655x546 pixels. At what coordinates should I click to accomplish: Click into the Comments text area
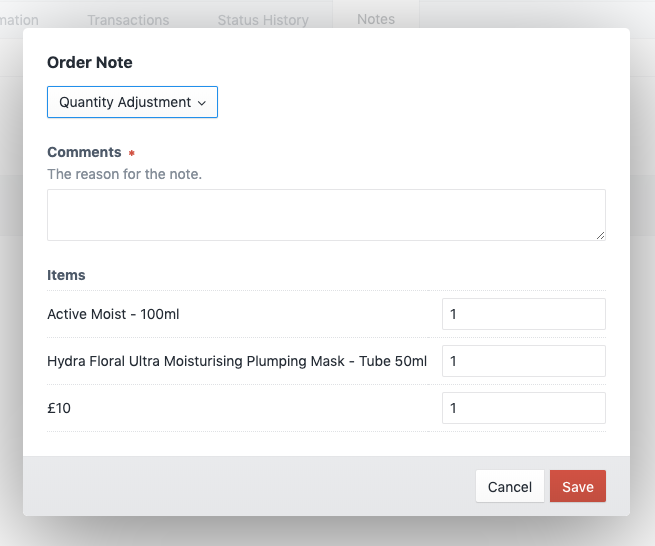coord(326,215)
